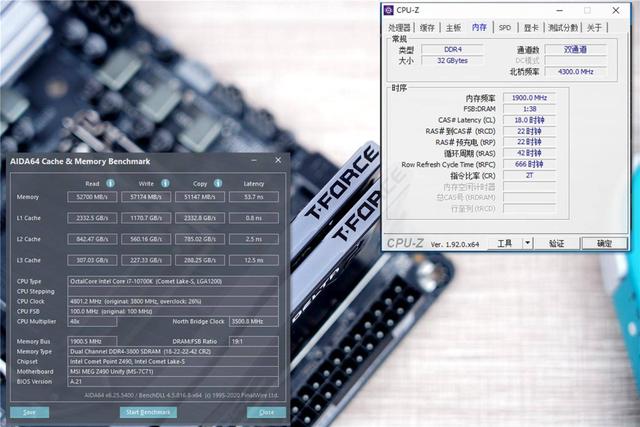Click the CAS# Latency field 18.0 时钟

(529, 120)
